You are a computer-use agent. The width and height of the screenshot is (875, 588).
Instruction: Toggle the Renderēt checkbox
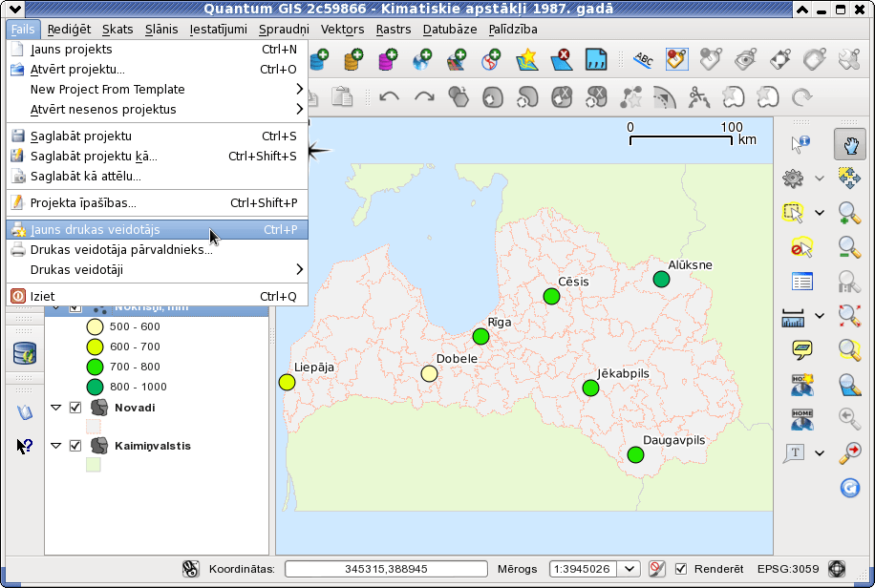pyautogui.click(x=681, y=569)
